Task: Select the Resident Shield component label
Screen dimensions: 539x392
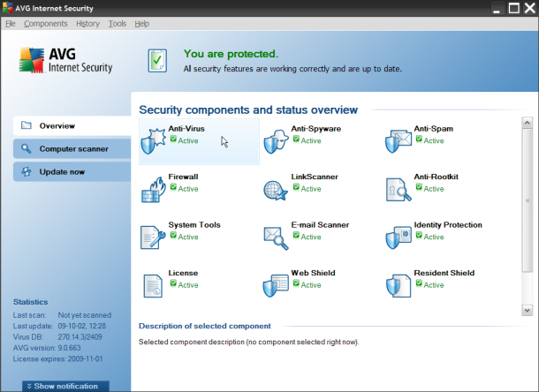Action: click(444, 273)
